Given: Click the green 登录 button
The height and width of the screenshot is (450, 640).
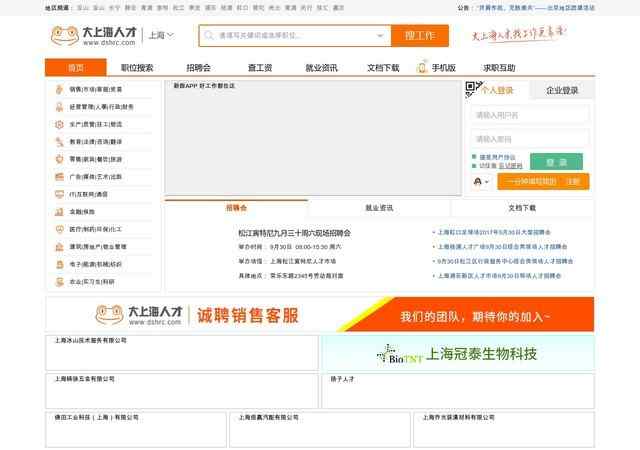Looking at the screenshot, I should [x=556, y=162].
